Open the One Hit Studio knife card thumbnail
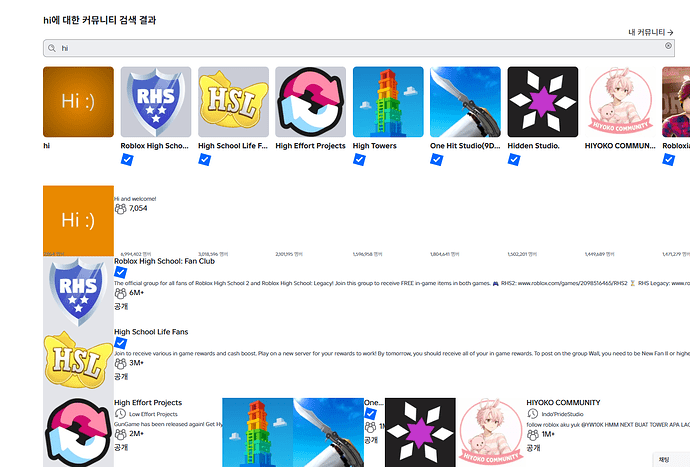This screenshot has width=690, height=467. (466, 102)
